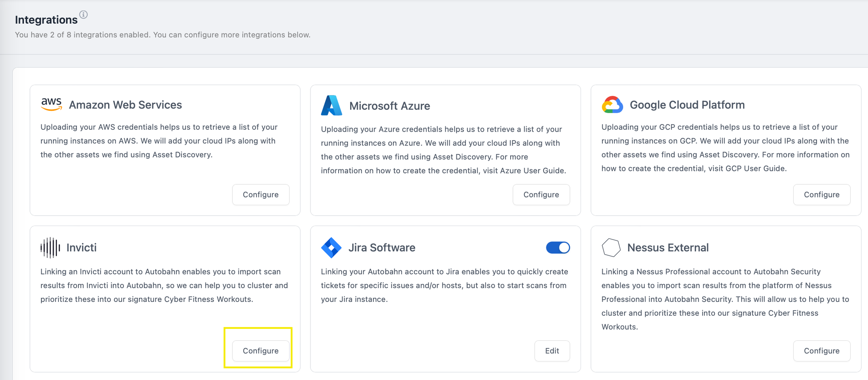Configure the Invicti integration

(x=261, y=351)
